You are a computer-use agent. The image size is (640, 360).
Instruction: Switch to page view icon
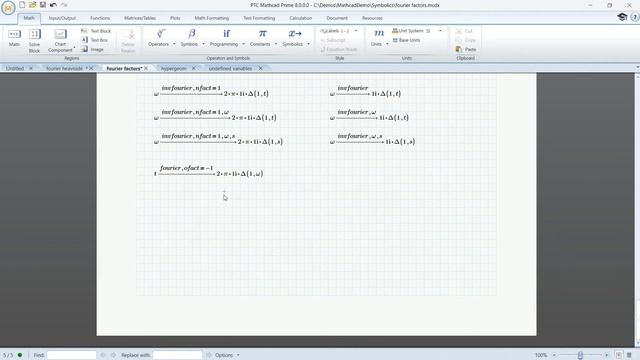619,355
